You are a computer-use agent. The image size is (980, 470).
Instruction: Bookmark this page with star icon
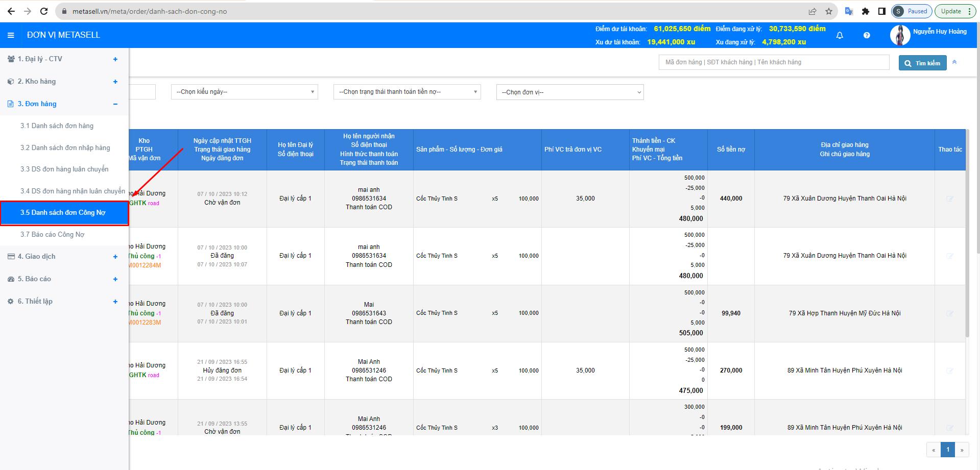pos(828,11)
